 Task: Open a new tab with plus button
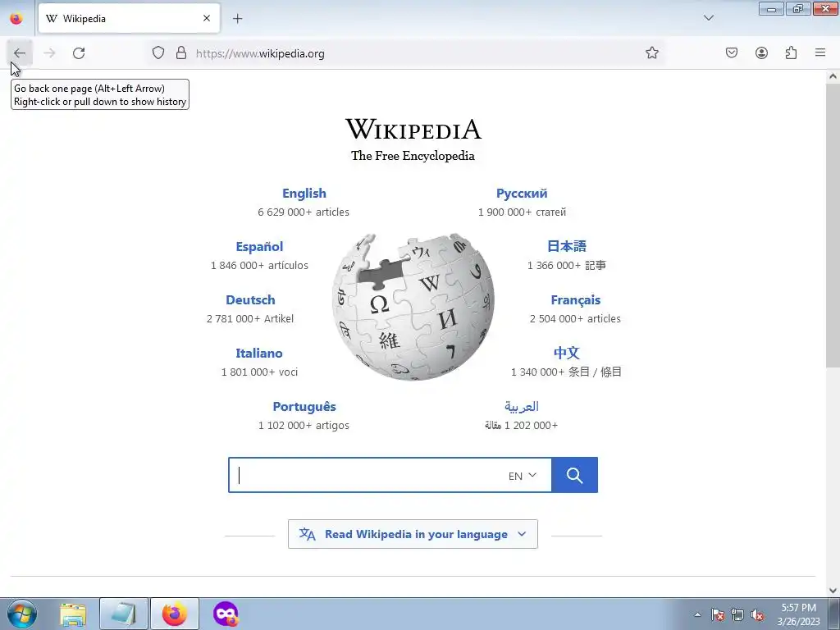pyautogui.click(x=237, y=19)
